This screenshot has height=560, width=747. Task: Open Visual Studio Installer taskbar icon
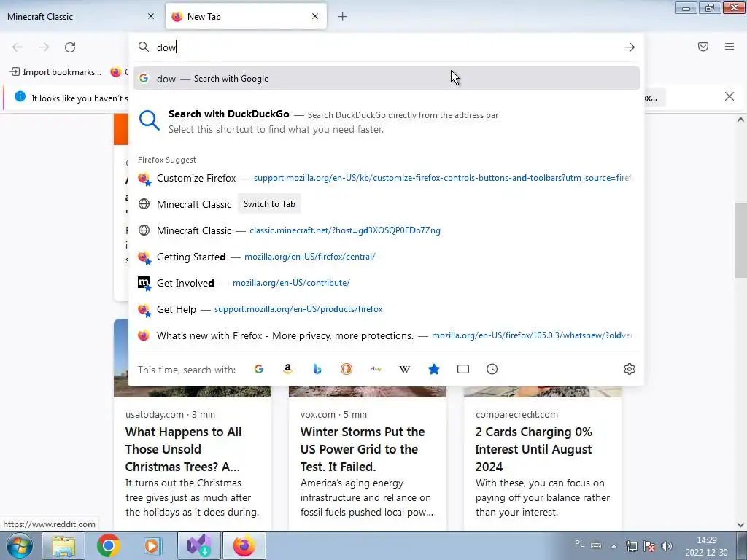click(198, 545)
